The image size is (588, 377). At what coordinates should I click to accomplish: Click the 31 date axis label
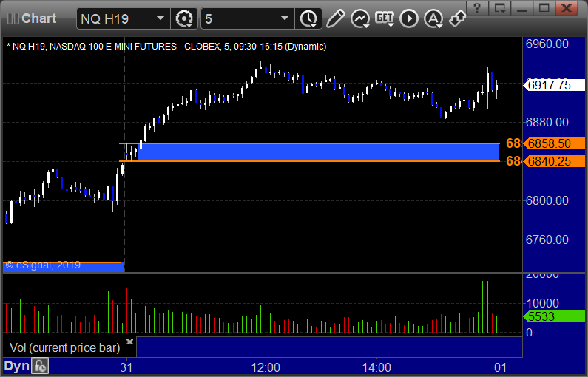126,367
